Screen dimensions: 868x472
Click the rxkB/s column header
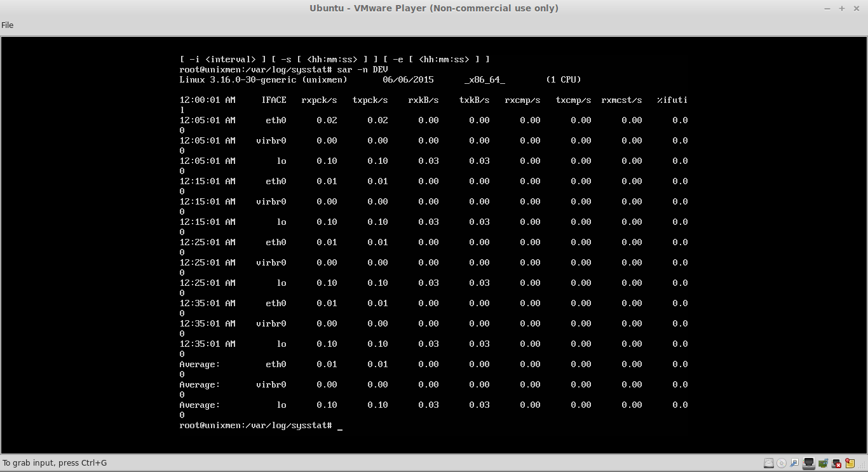(x=424, y=100)
